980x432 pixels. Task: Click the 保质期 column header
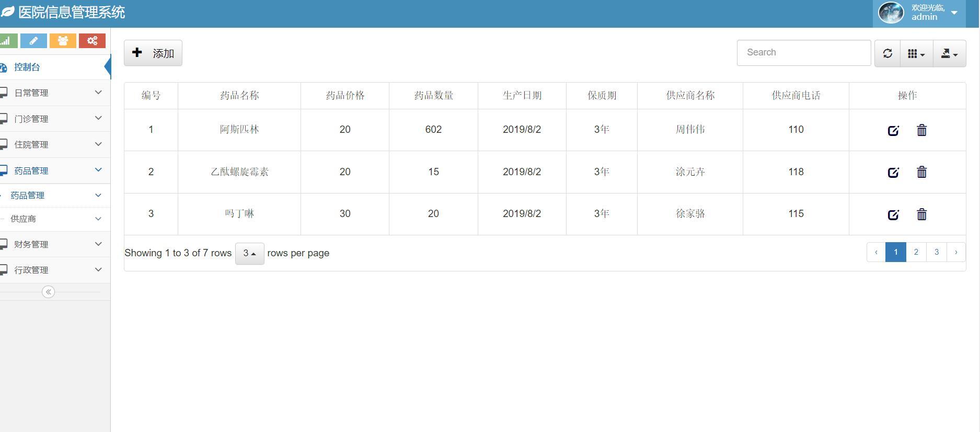[x=602, y=96]
